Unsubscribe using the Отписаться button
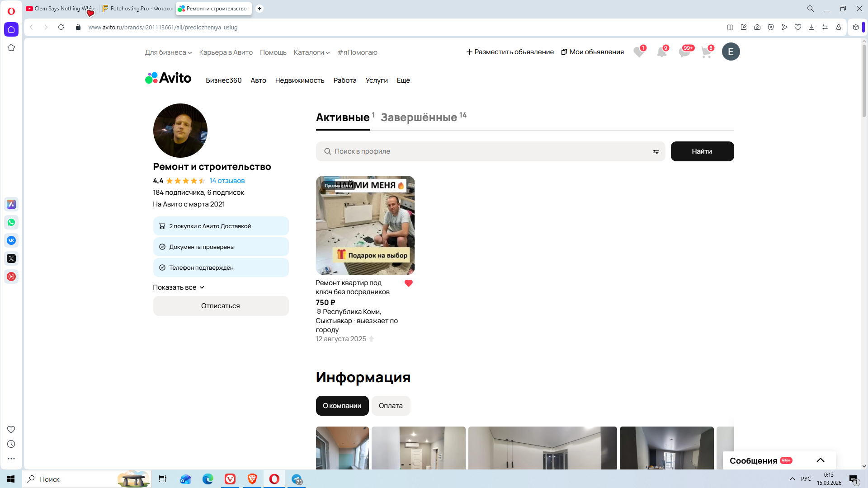The image size is (868, 488). (x=221, y=306)
